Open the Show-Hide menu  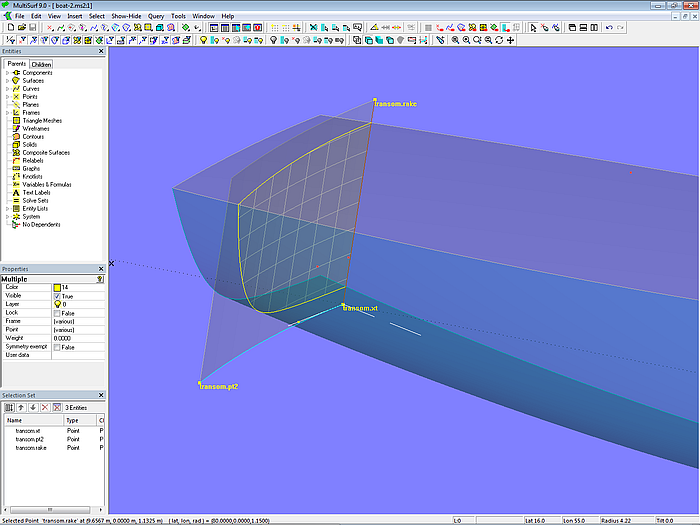pyautogui.click(x=126, y=16)
